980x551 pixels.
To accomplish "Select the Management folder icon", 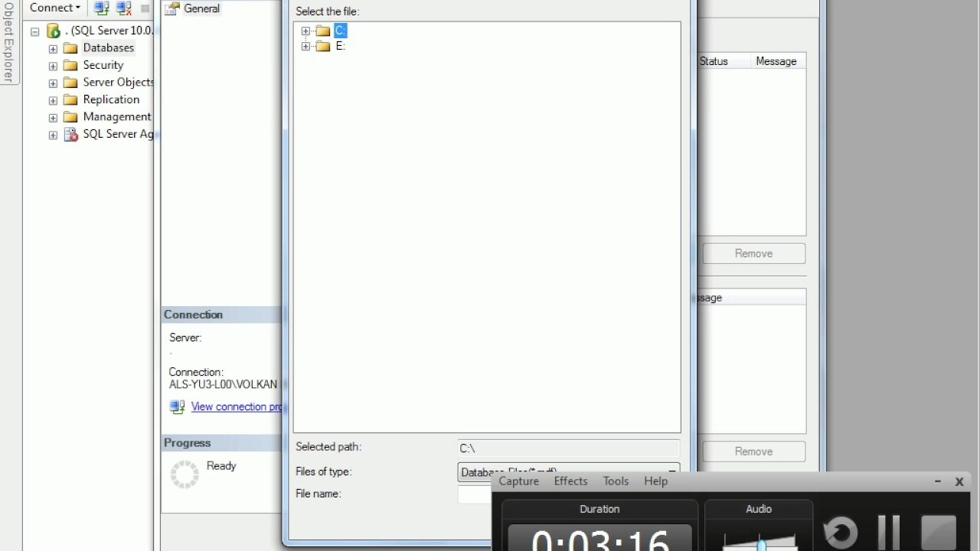I will point(70,117).
